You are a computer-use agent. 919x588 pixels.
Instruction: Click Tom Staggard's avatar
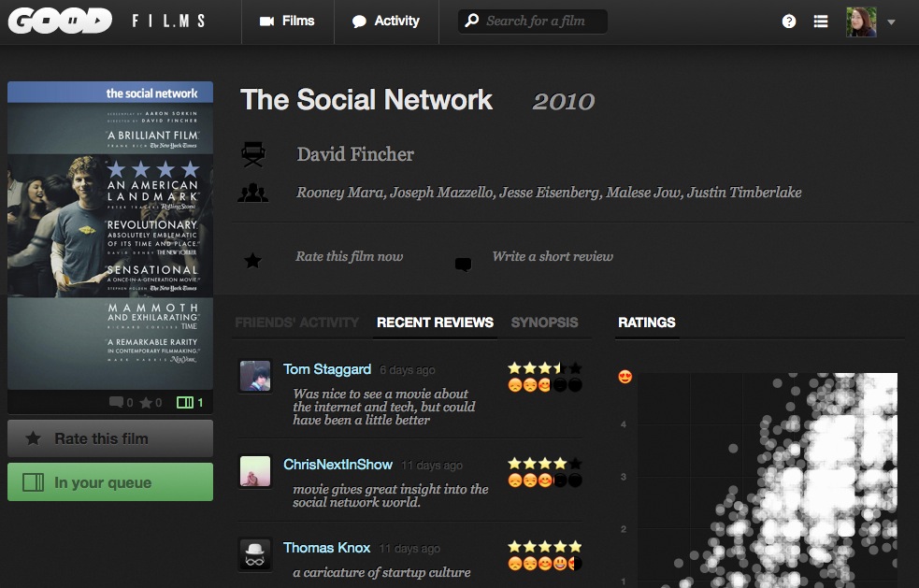coord(255,376)
